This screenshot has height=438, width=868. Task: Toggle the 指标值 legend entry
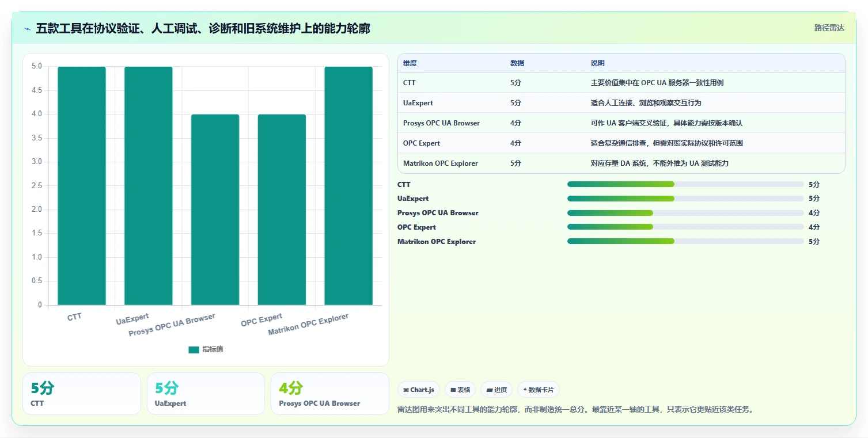coord(206,349)
